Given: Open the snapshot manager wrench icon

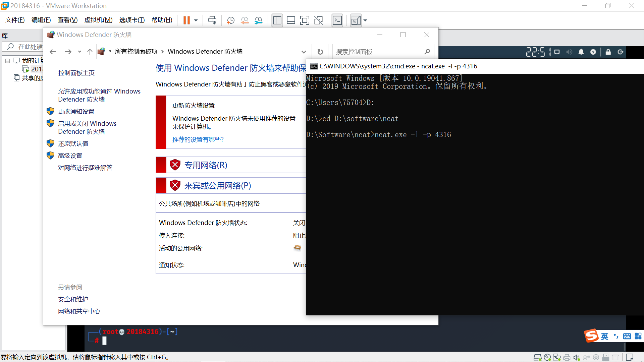Looking at the screenshot, I should [x=258, y=20].
